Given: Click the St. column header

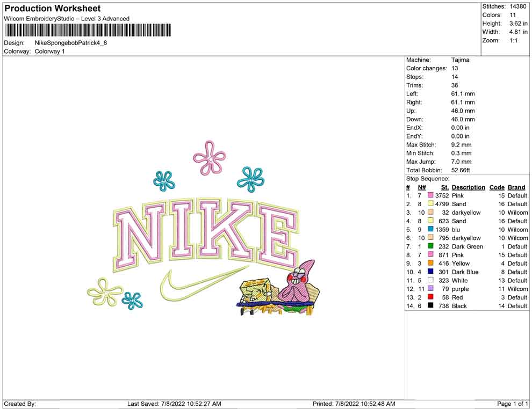Looking at the screenshot, I should tap(445, 187).
